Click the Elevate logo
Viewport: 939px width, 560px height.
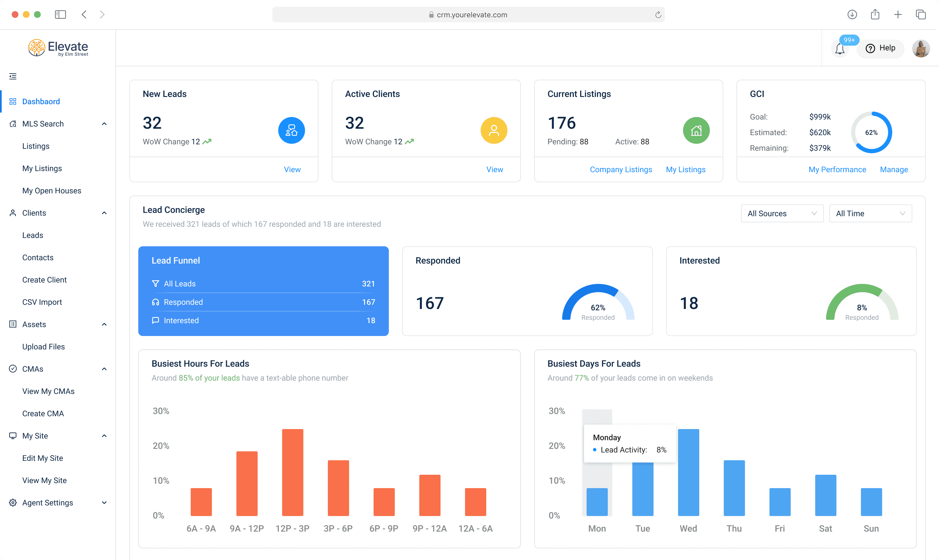click(58, 48)
